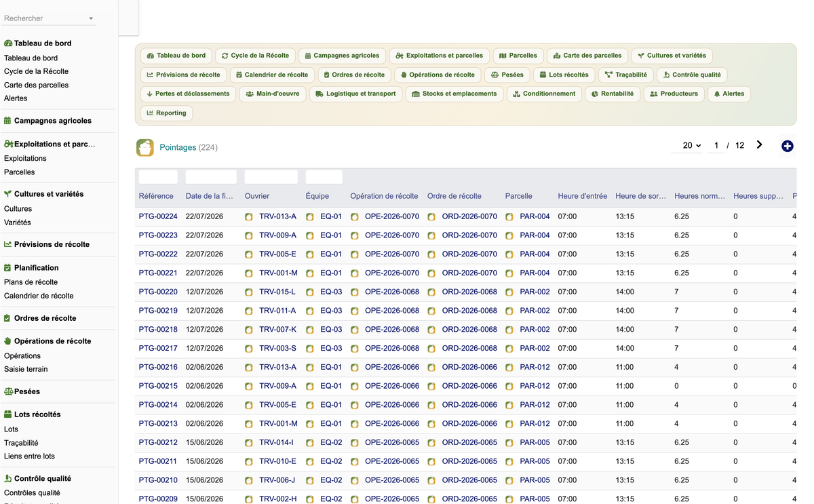Open Variétés in sidebar

18,222
